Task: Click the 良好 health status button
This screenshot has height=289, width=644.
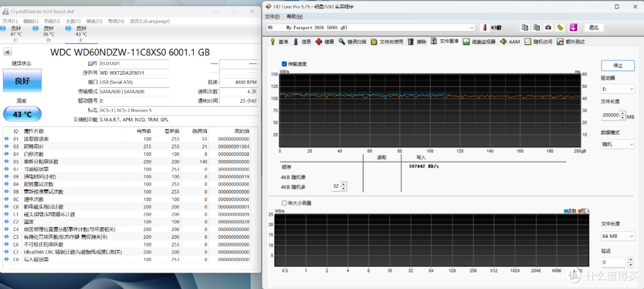Action: (x=22, y=81)
